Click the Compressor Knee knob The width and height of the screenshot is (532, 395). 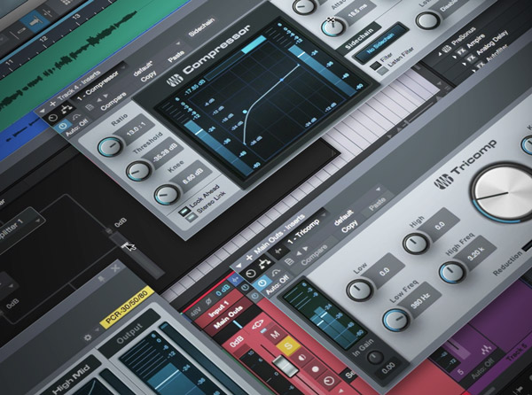tap(167, 194)
